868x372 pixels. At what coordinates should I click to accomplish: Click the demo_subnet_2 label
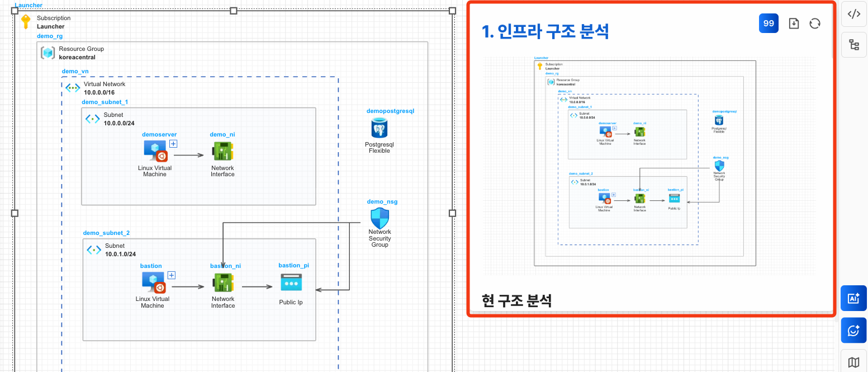pyautogui.click(x=106, y=233)
